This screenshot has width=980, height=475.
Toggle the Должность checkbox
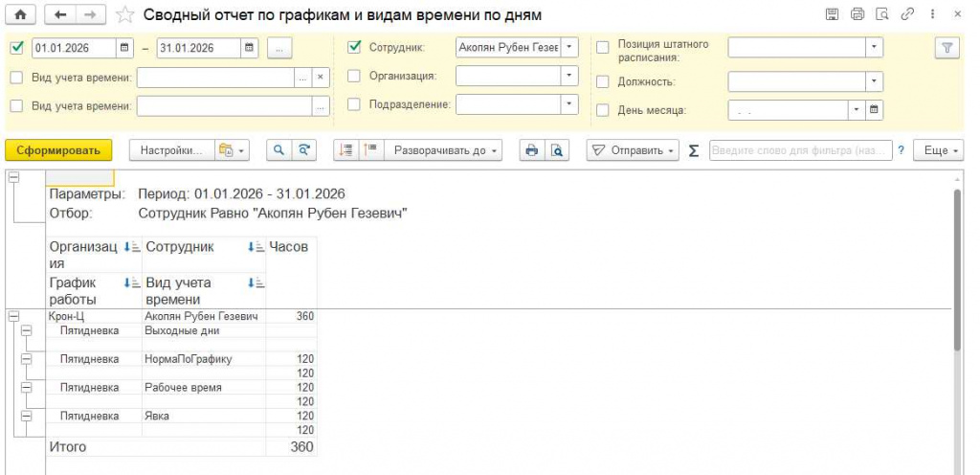[x=603, y=81]
